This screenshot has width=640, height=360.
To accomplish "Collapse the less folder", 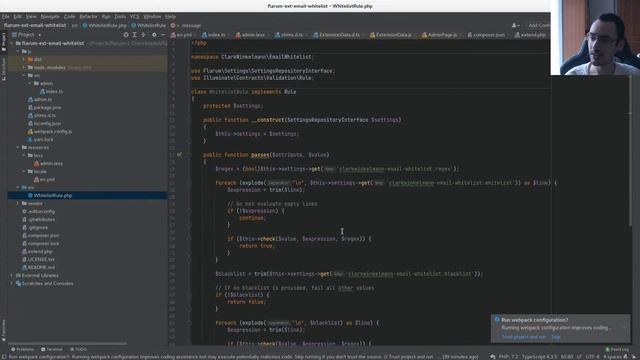I will click(24, 156).
